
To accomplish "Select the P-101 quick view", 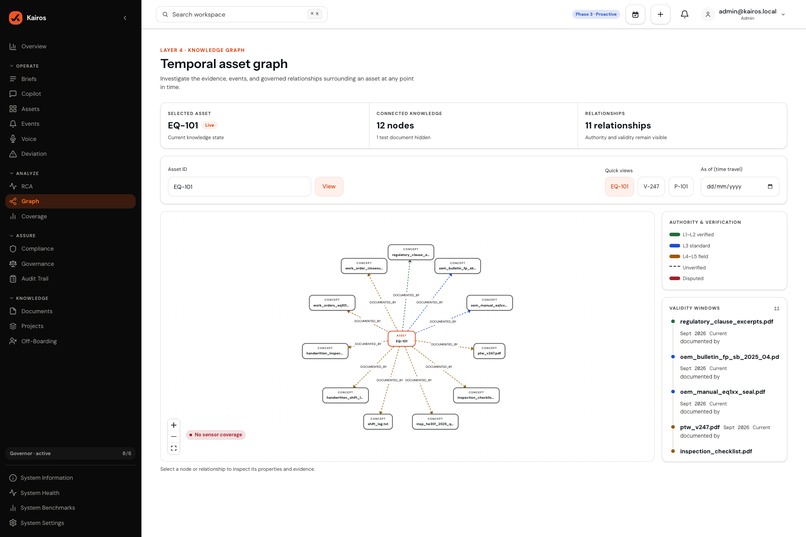I will tap(681, 187).
